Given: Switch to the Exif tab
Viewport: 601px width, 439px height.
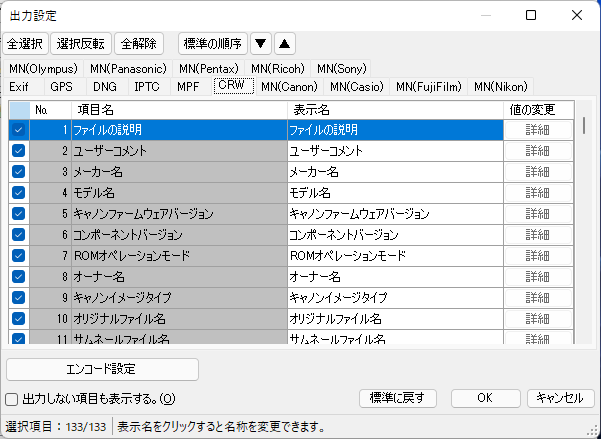Looking at the screenshot, I should 19,87.
